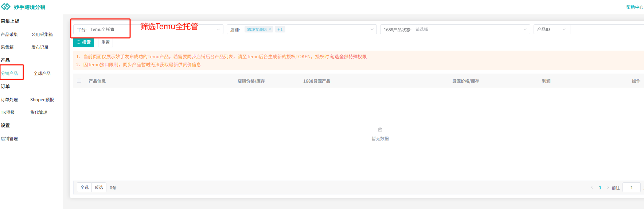The height and width of the screenshot is (209, 644).
Task: Open 货代管理 menu item
Action: pyautogui.click(x=39, y=113)
